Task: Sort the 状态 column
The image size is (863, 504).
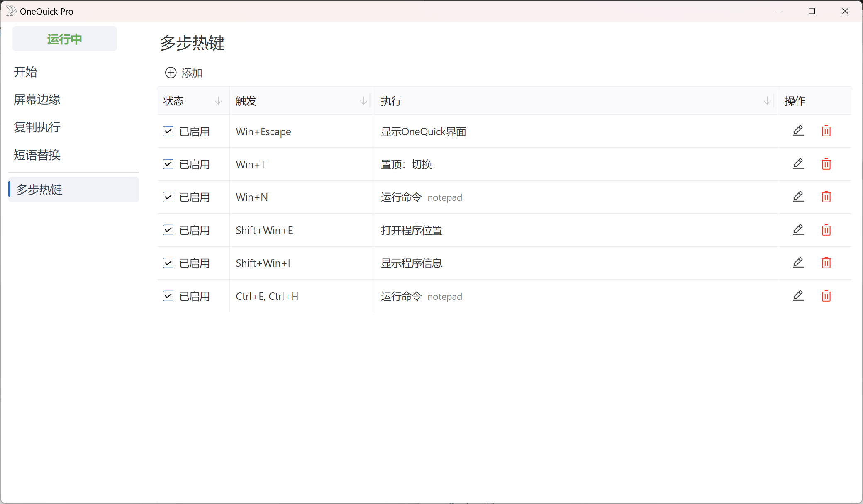Action: [x=218, y=100]
